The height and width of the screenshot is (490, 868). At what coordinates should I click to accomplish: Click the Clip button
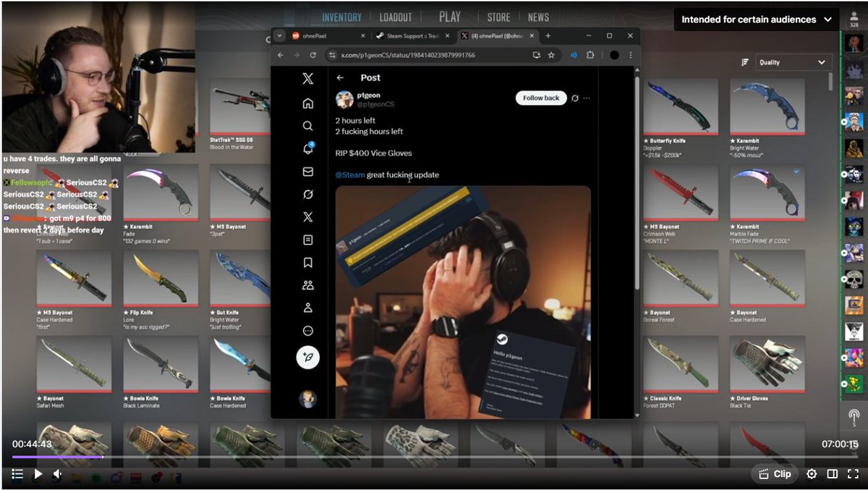[774, 474]
